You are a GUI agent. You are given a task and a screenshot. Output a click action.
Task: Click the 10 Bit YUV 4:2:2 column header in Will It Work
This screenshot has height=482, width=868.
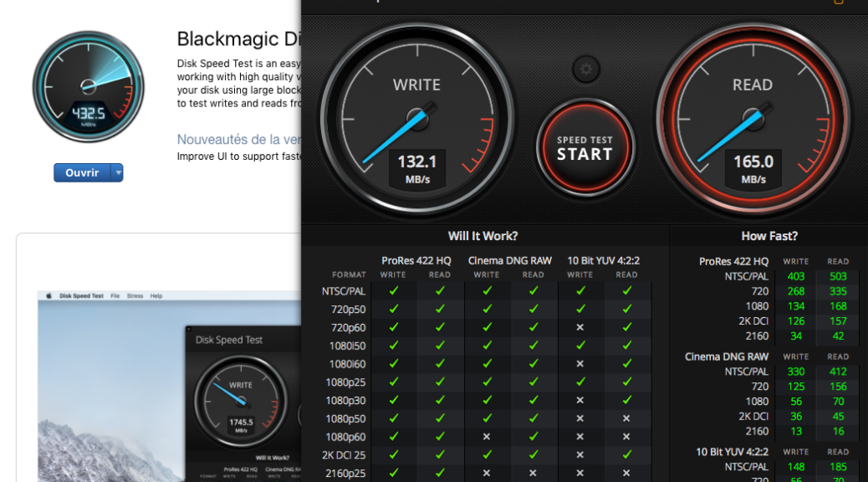point(604,260)
